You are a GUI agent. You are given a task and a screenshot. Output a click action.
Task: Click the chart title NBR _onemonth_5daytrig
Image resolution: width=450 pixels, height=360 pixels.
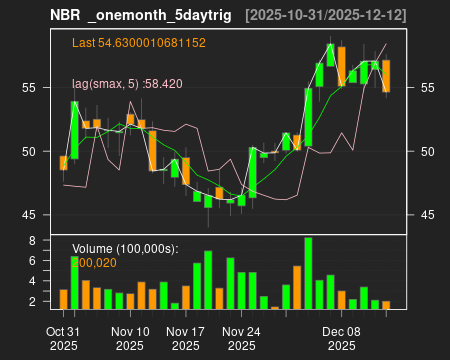141,15
